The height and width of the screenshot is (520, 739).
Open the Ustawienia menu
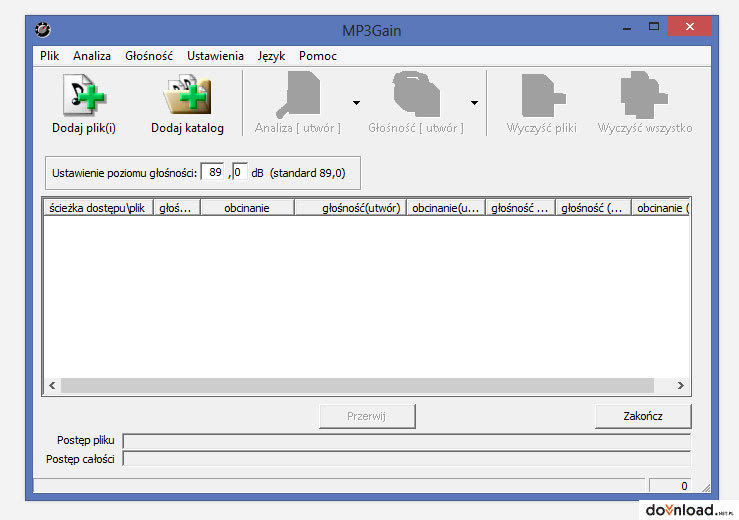coord(215,56)
